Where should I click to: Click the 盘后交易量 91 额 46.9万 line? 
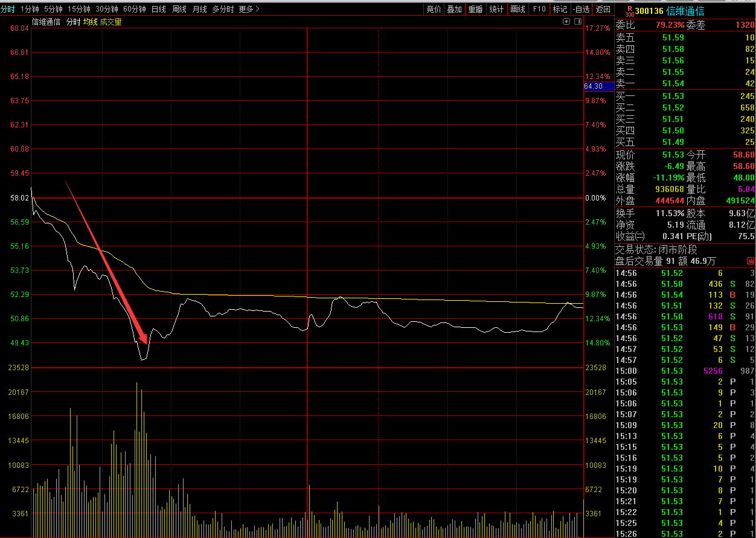[x=665, y=261]
